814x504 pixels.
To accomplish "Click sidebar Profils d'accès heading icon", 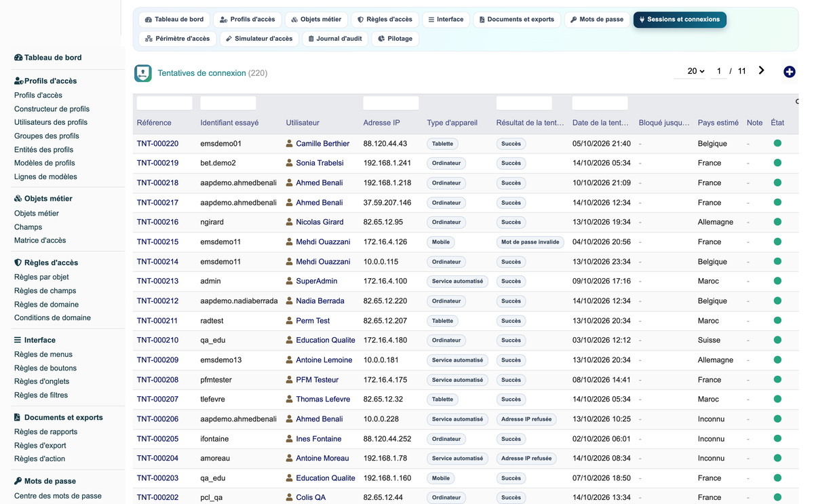I will click(x=19, y=81).
